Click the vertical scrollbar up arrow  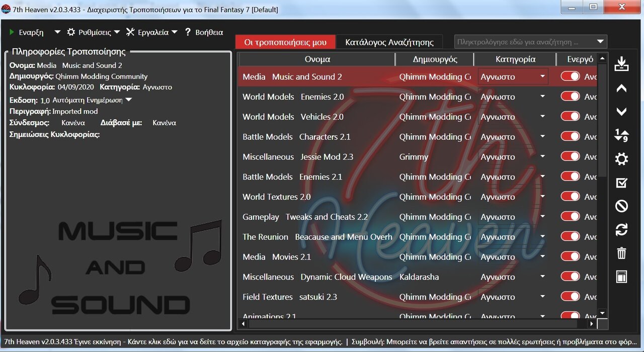602,59
